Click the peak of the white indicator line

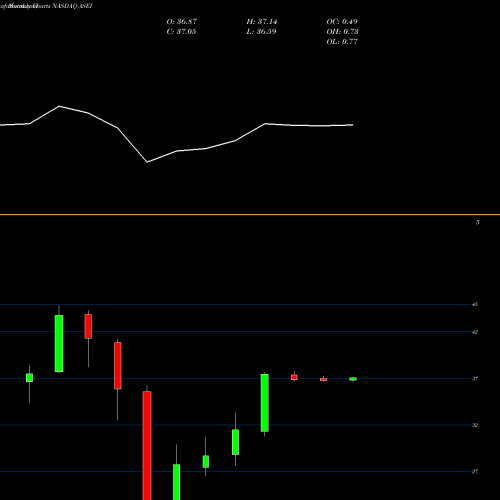coord(59,106)
